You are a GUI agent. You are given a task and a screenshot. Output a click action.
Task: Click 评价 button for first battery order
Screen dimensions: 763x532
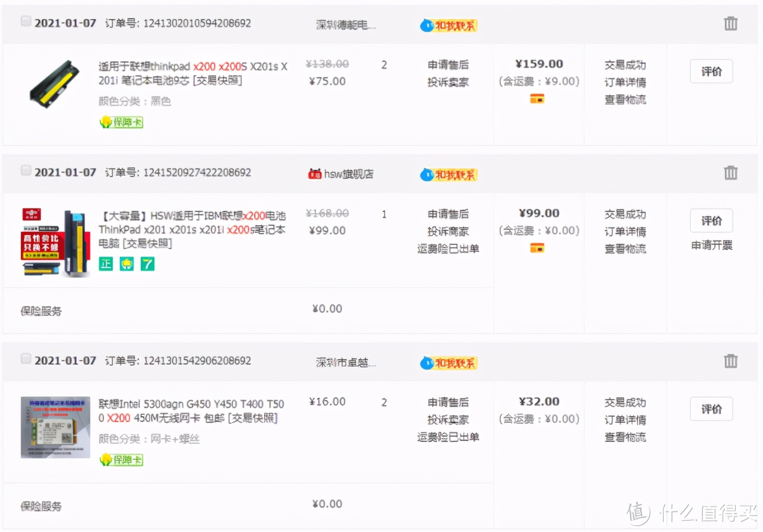(x=711, y=71)
